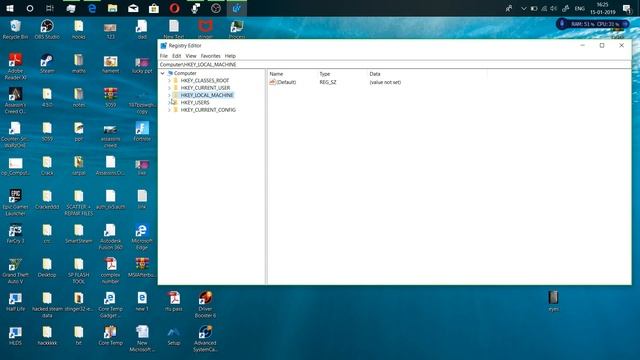Image resolution: width=640 pixels, height=360 pixels.
Task: Open the Favorites menu in Registry Editor
Action: (x=211, y=56)
